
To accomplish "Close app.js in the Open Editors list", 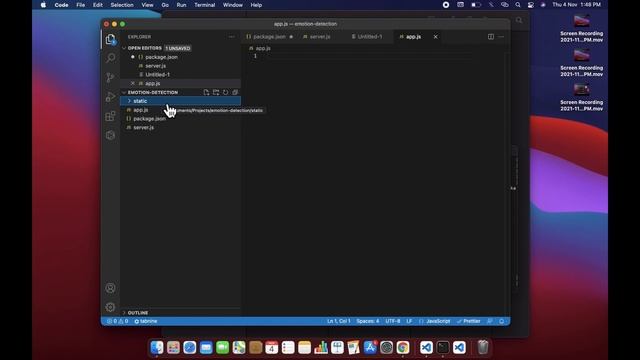I will 132,83.
